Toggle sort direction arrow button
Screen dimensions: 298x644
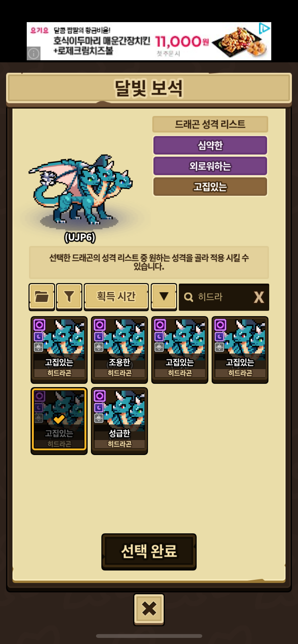click(164, 297)
